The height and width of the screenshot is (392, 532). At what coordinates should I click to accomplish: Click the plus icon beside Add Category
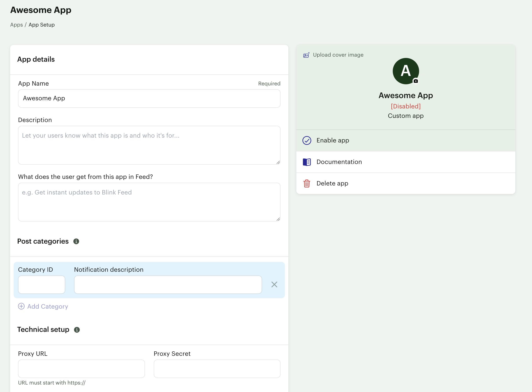(21, 306)
